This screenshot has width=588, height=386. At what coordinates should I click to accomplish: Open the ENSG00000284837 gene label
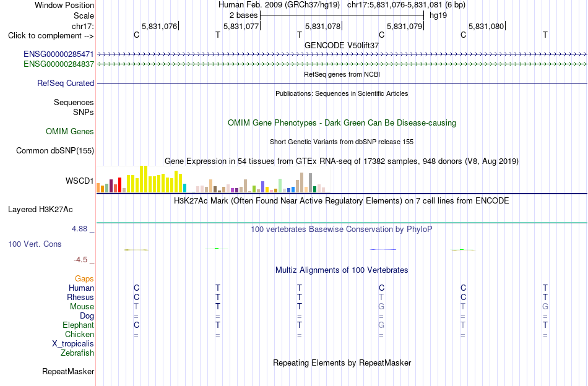[59, 64]
